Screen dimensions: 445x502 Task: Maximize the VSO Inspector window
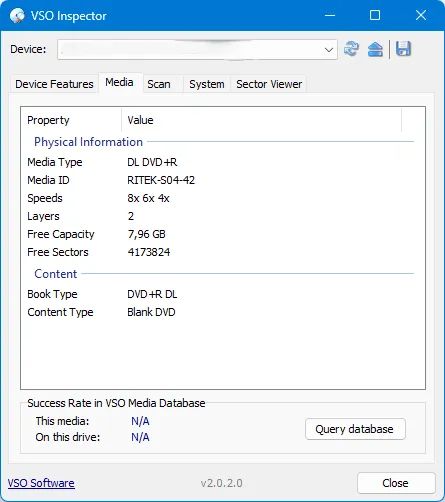(x=375, y=15)
